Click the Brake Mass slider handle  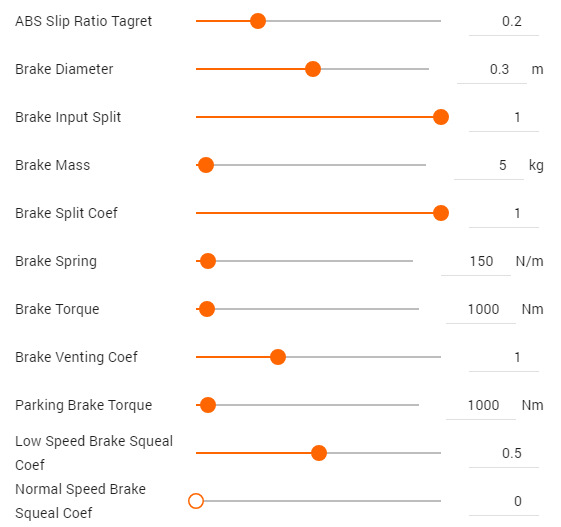(206, 165)
